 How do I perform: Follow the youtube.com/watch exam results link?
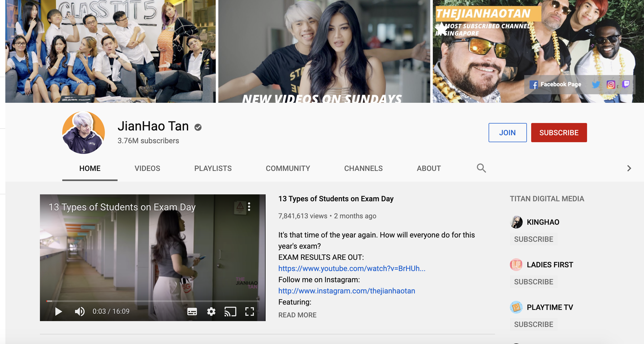[352, 268]
